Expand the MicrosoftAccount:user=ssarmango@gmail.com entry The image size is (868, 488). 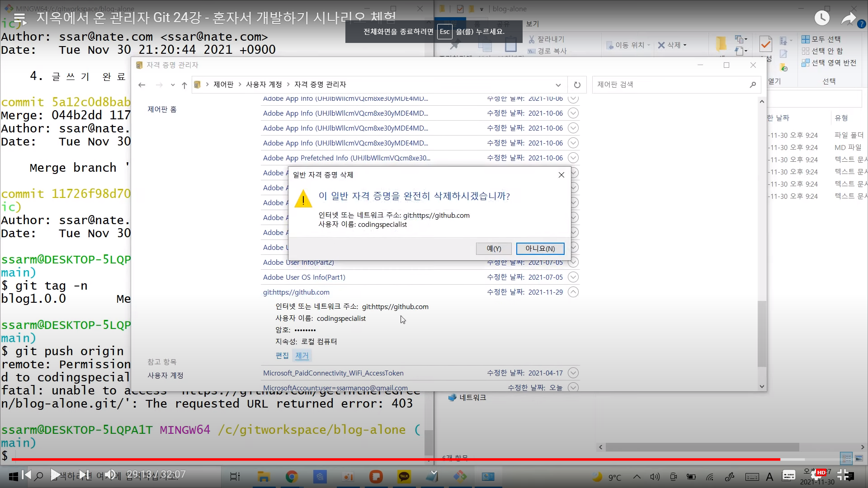(573, 387)
